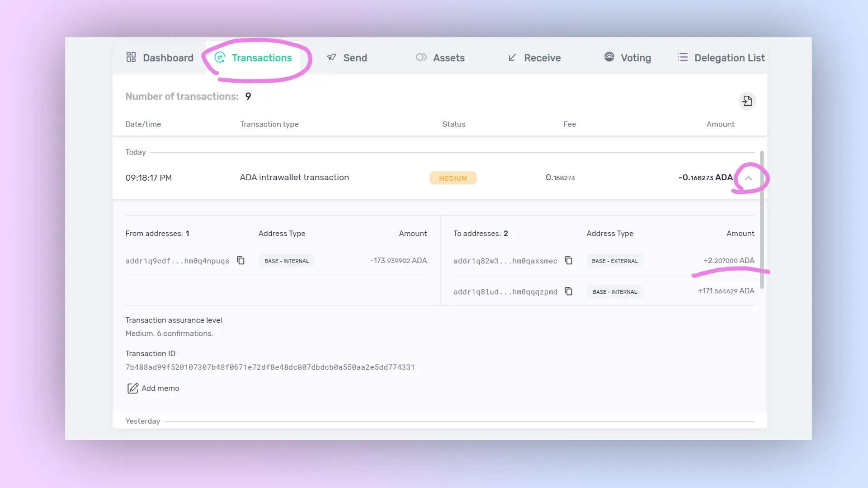Click the Dashboard panel icon
The height and width of the screenshot is (488, 868).
tap(131, 57)
